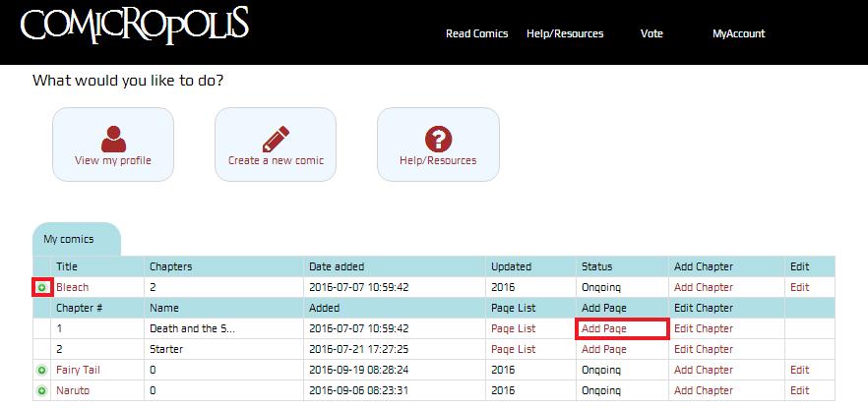Expand the Fairy Tail chapter list
868x408 pixels.
[42, 371]
